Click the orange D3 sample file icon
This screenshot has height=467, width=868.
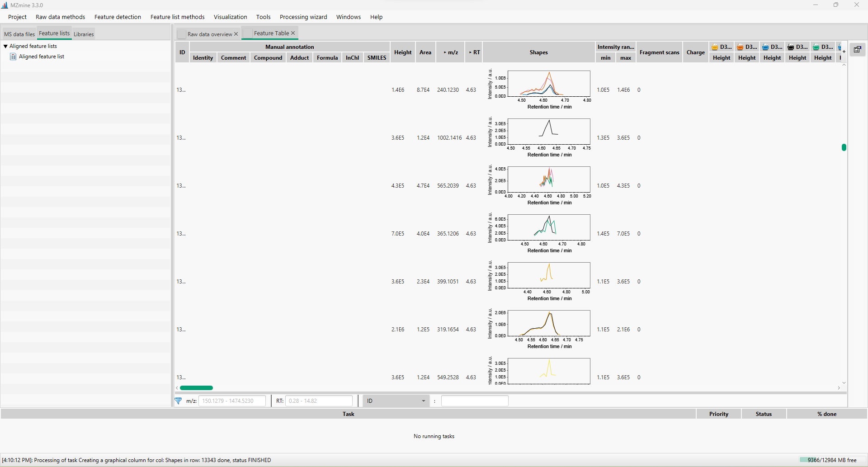click(x=740, y=47)
